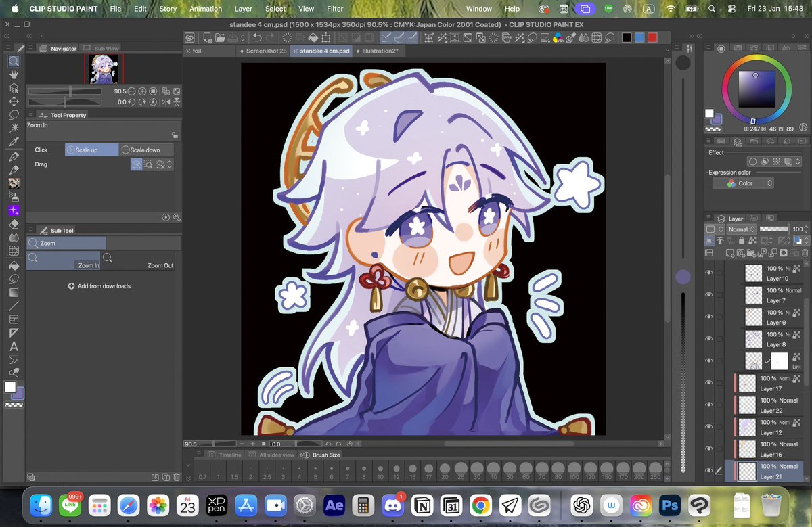Switch to the Illustration2* document tab

click(x=380, y=51)
